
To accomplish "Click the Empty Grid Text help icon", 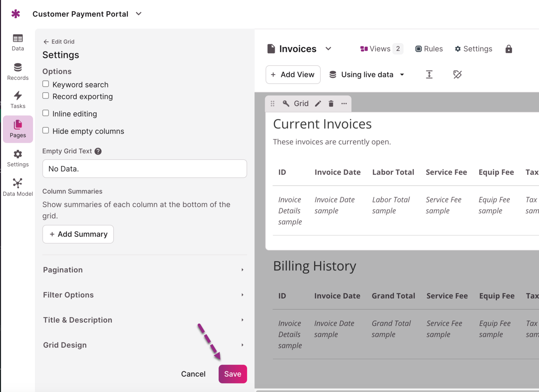I will coord(98,151).
